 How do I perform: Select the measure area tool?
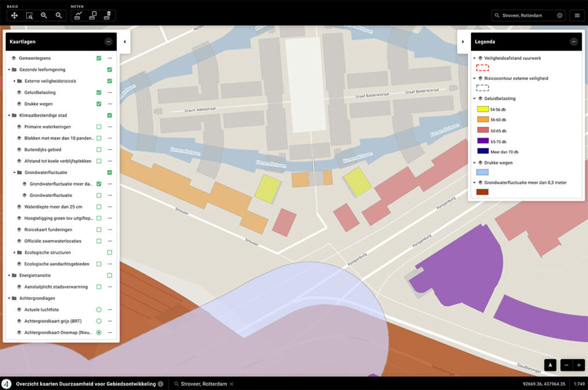(92, 16)
